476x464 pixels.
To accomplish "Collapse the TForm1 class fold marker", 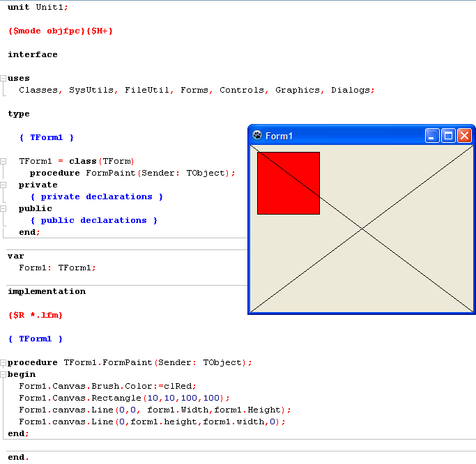I will tap(3, 161).
